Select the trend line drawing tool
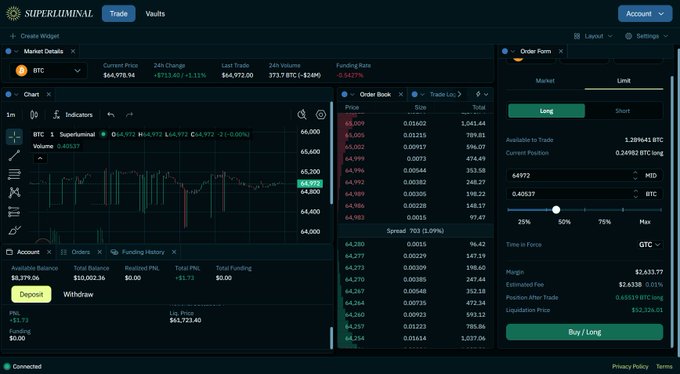Screen dimensions: 680x374 point(14,155)
